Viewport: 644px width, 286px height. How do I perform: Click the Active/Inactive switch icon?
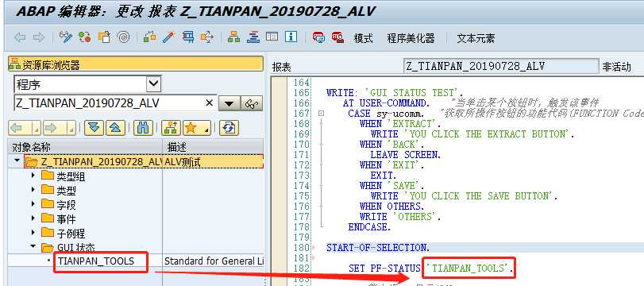tap(85, 37)
